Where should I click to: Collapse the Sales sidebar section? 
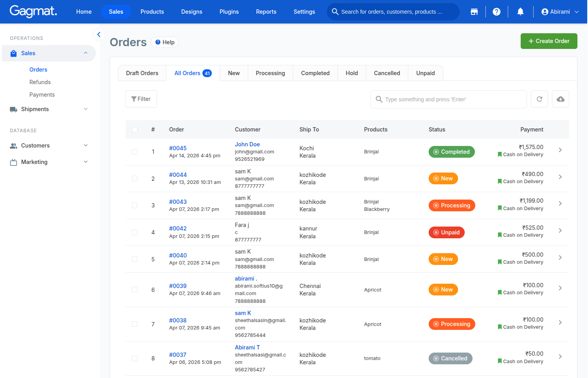click(x=49, y=53)
